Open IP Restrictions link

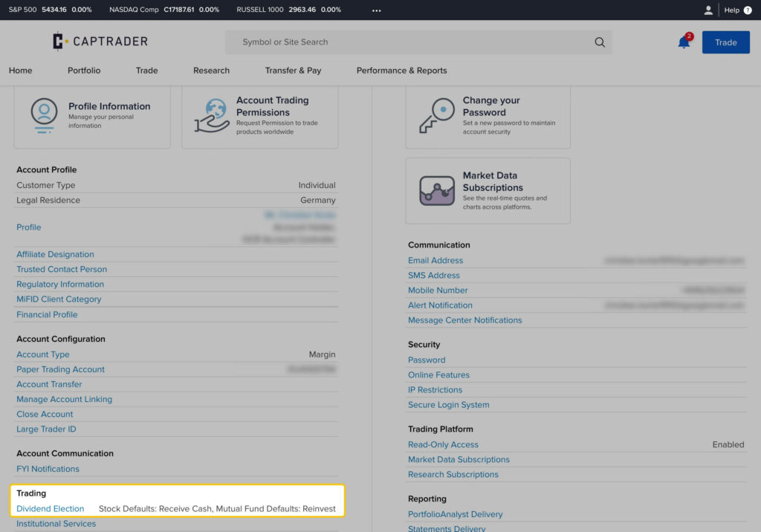pyautogui.click(x=435, y=390)
